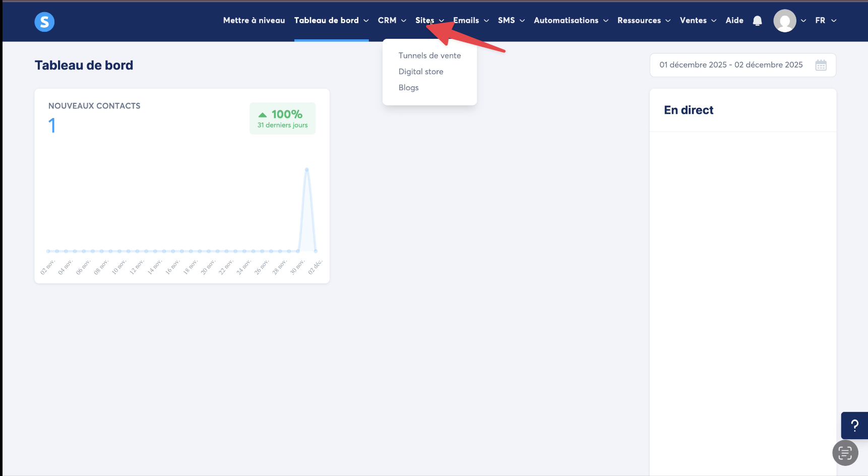Expand the Tableau de bord menu

pyautogui.click(x=331, y=21)
